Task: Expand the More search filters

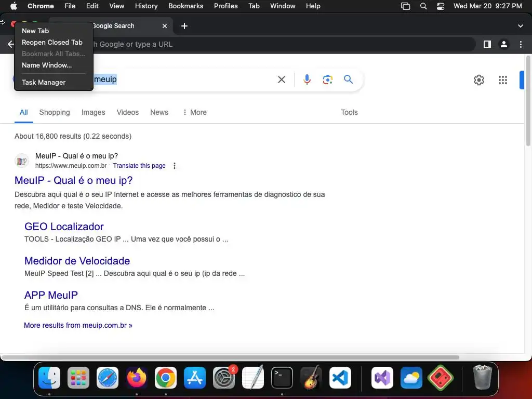Action: 195,112
